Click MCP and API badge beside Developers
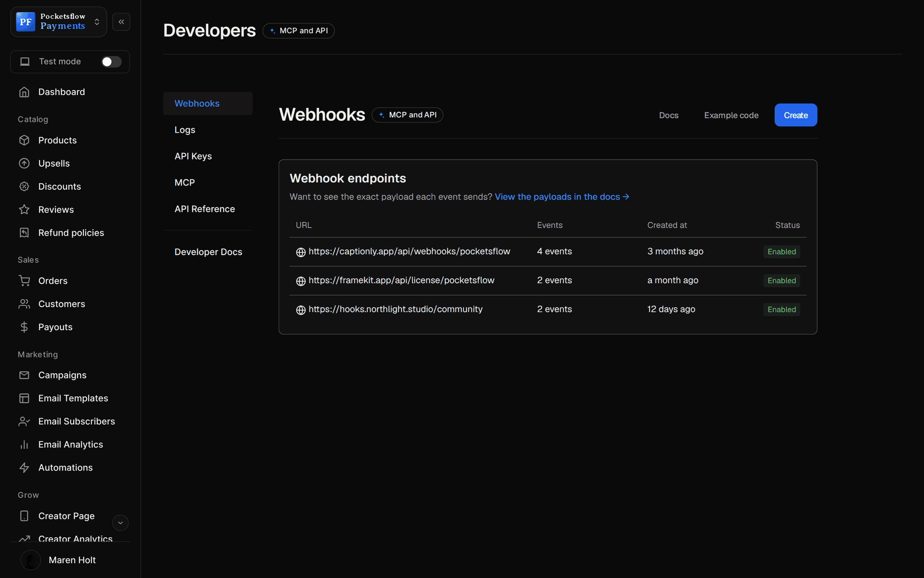The image size is (924, 578). coord(299,31)
